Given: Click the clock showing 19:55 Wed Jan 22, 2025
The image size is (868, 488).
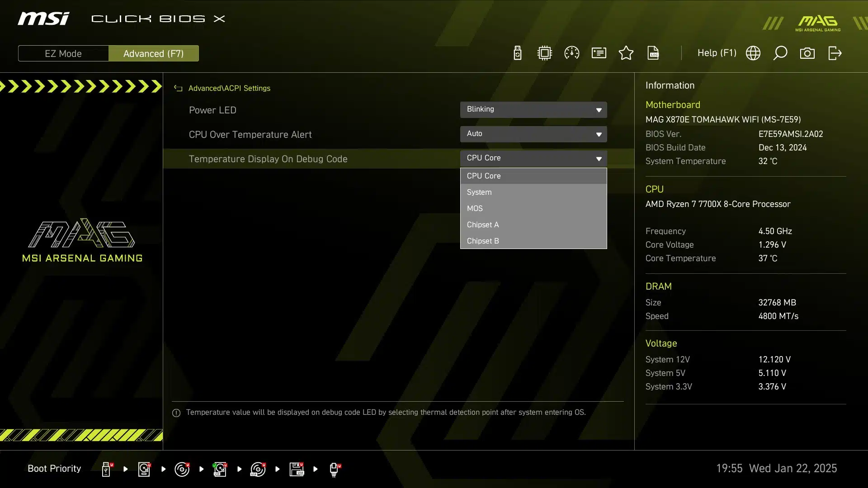Looking at the screenshot, I should tap(776, 469).
